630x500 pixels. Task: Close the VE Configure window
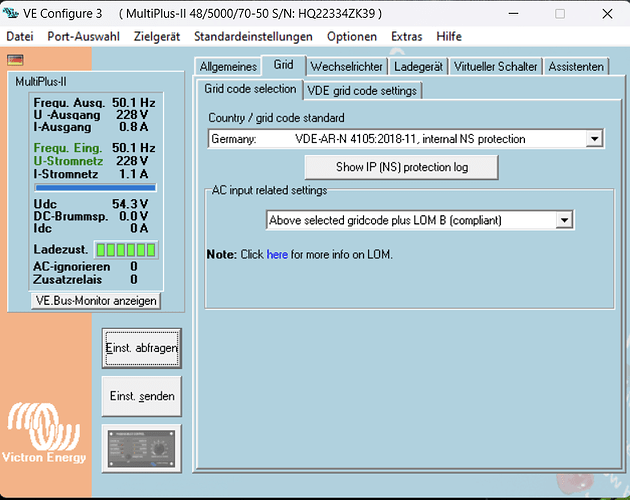(607, 14)
